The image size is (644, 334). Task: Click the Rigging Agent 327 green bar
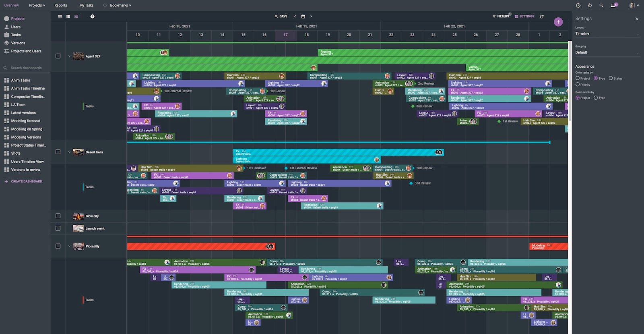443,53
